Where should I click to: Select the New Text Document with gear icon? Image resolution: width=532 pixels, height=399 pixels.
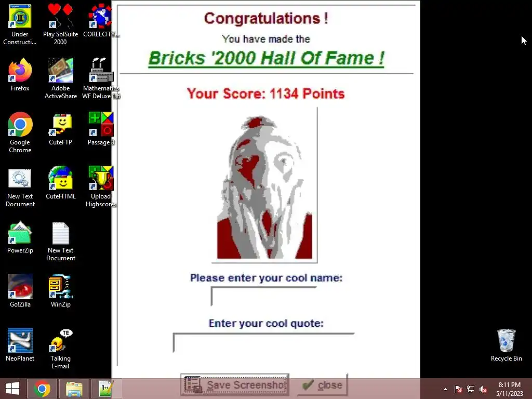click(20, 187)
